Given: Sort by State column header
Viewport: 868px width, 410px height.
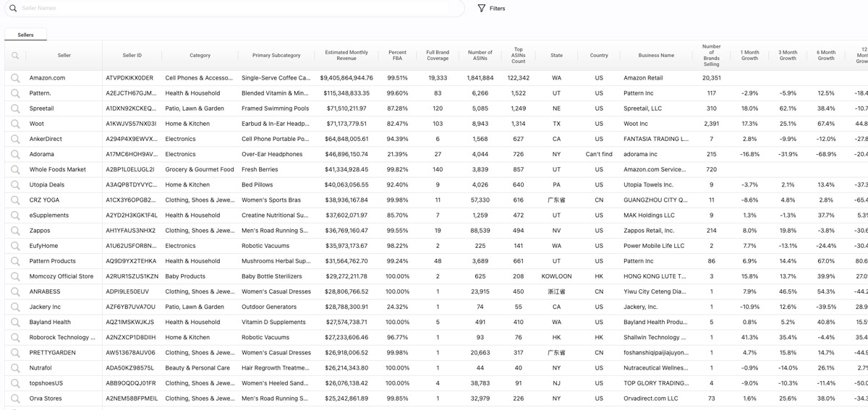Looking at the screenshot, I should click(556, 56).
